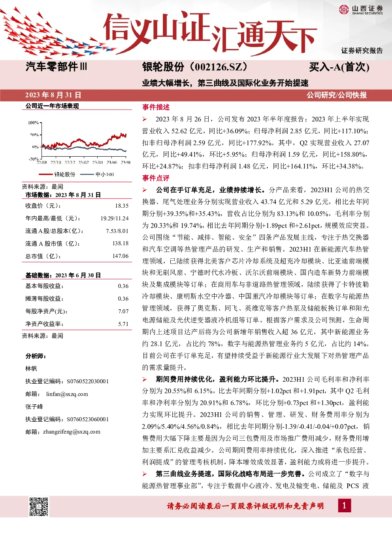Screen dimensions: 392x555
Task: Click the market value 138.18
Action: [121, 243]
